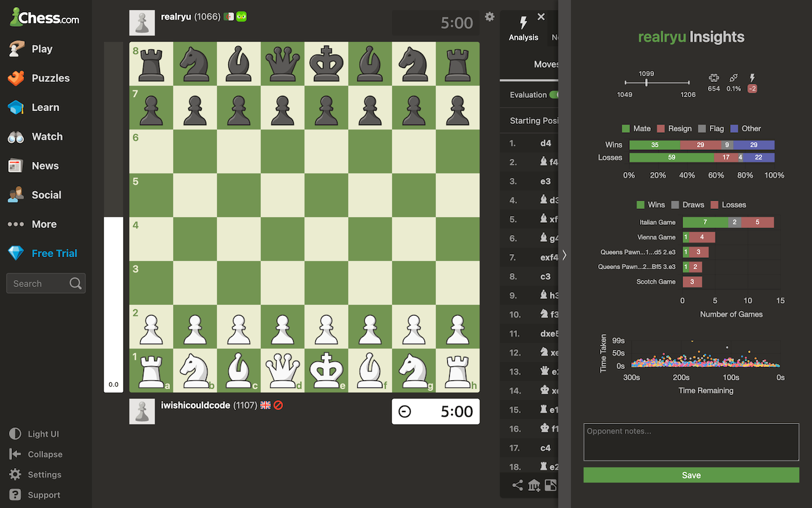Switch to the Analysis tab
Viewport: 812px width, 508px height.
tap(523, 29)
